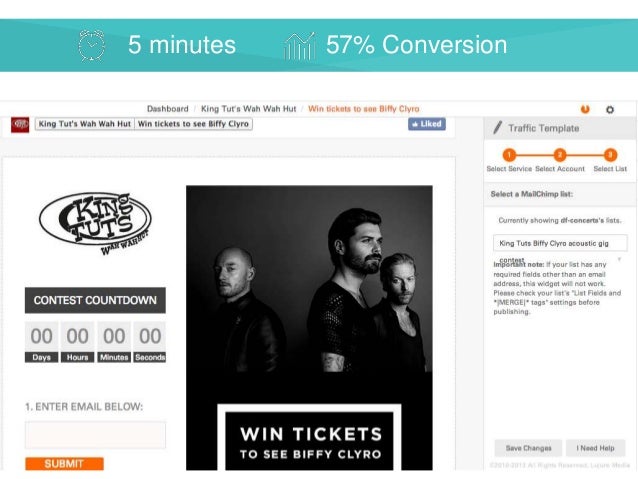Go to Dashboard breadcrumb
Image resolution: width=638 pixels, height=479 pixels.
click(x=167, y=109)
